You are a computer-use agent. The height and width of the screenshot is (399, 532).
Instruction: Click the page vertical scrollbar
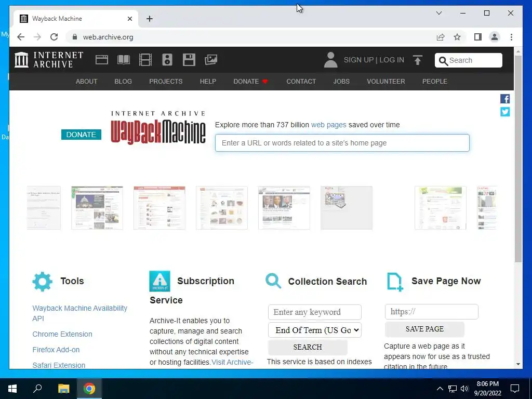[x=518, y=159]
